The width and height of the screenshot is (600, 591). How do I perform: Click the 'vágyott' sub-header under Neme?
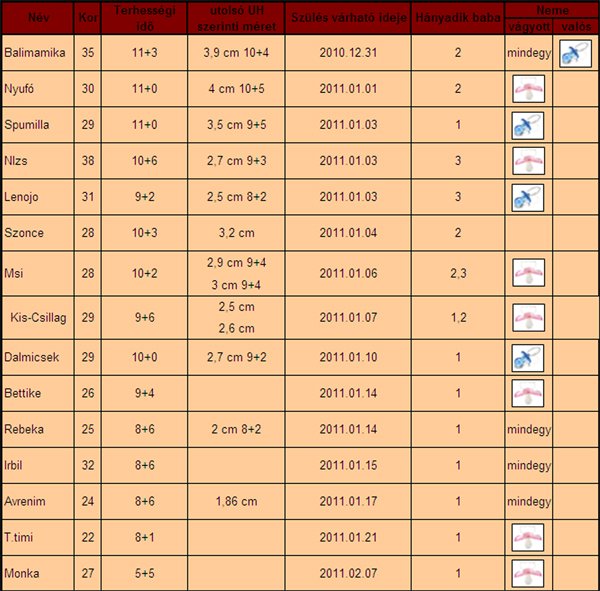[x=527, y=26]
